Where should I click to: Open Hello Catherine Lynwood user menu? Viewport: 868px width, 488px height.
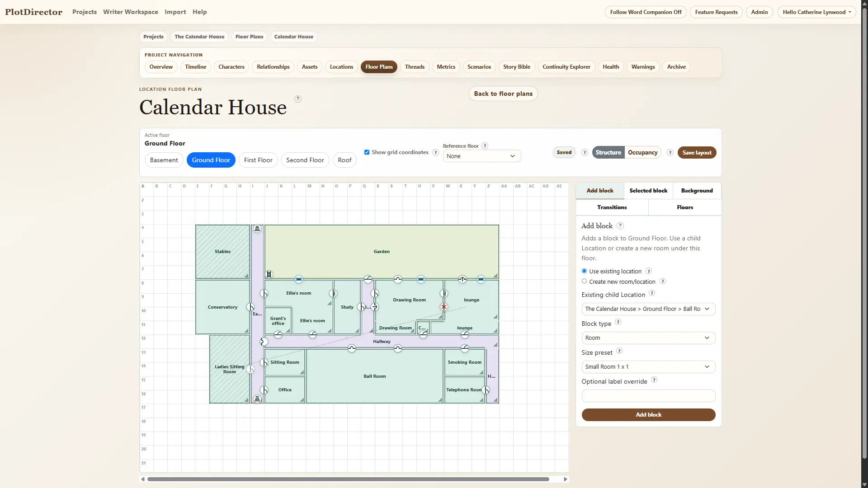coord(816,12)
